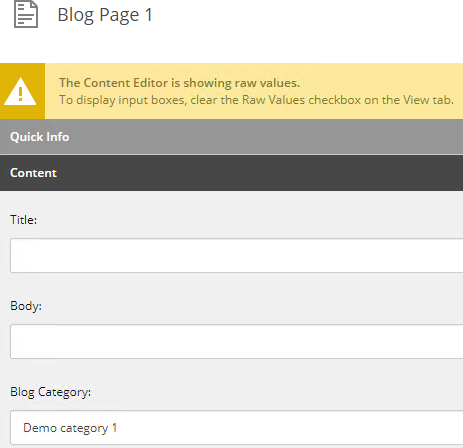Click the "Content" title text
The width and height of the screenshot is (463, 448).
pos(33,173)
